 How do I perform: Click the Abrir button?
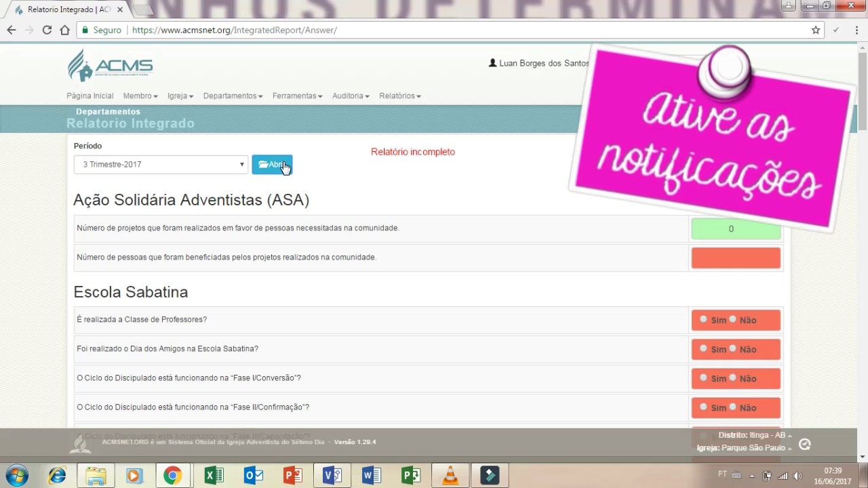(x=272, y=165)
